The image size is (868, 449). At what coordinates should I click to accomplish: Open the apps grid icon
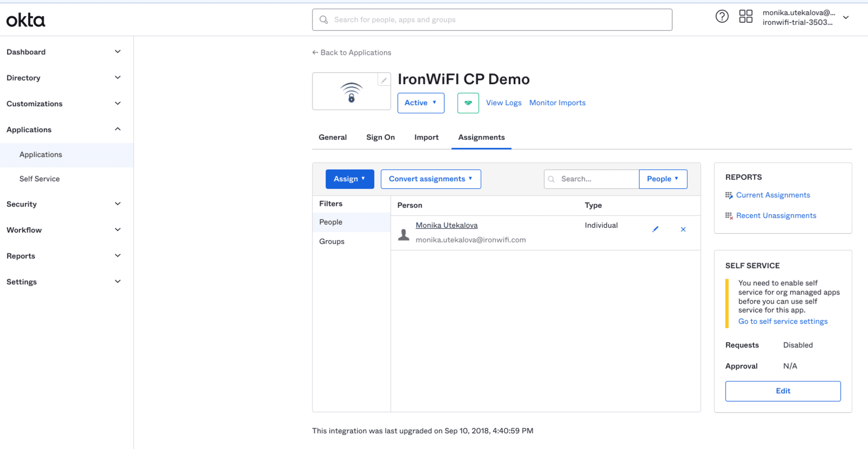[x=746, y=16]
